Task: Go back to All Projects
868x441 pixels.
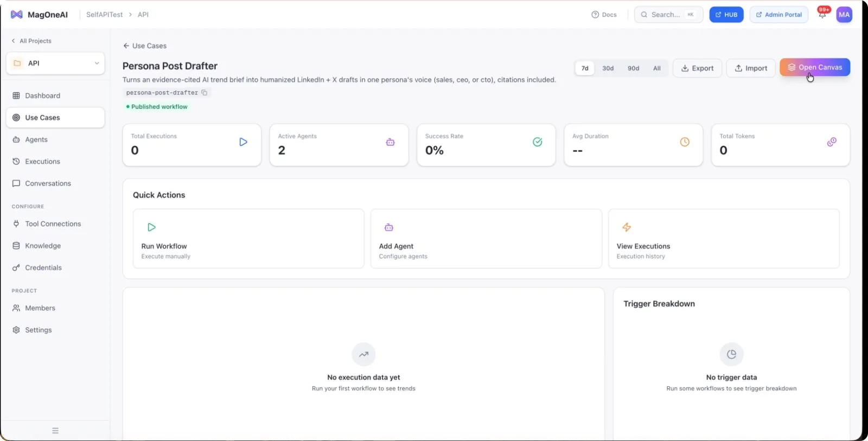Action: click(31, 41)
